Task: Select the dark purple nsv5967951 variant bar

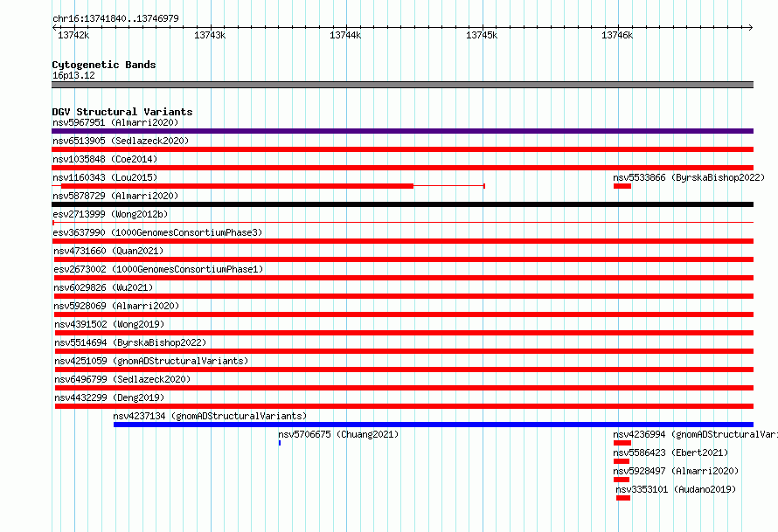Action: click(x=402, y=131)
